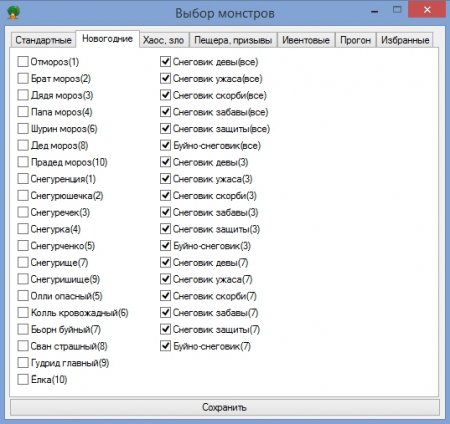Maximize the Выбор монстров window

pyautogui.click(x=397, y=10)
